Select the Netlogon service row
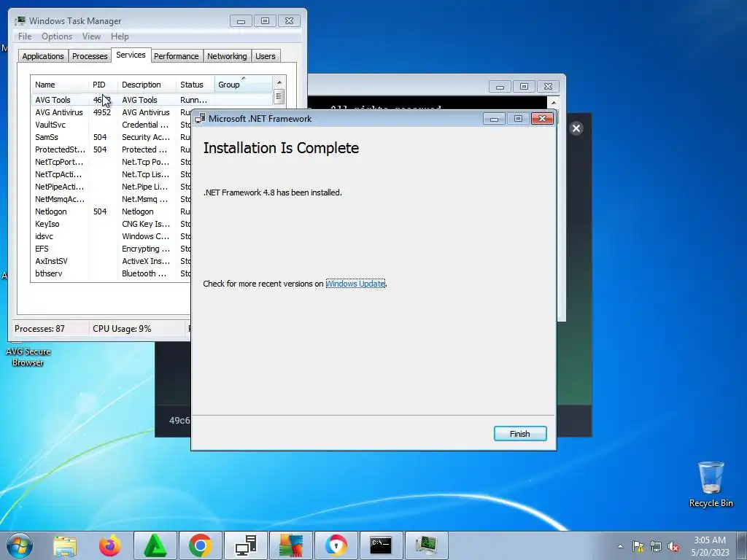 point(111,211)
